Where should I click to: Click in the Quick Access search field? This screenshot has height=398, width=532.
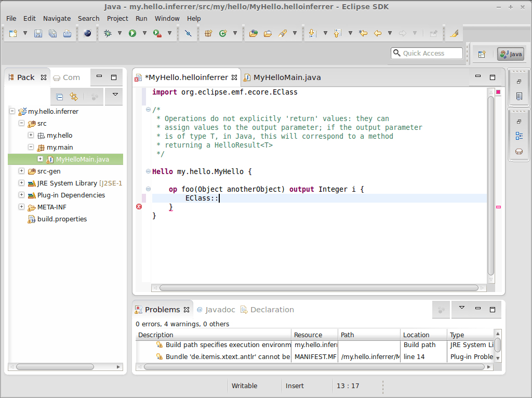(x=431, y=53)
